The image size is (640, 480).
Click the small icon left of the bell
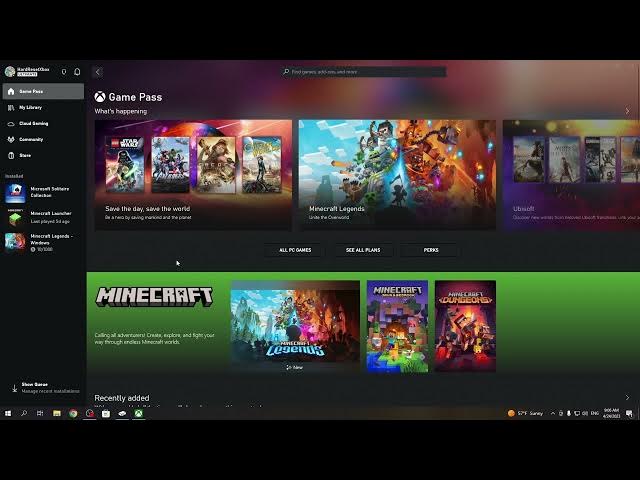64,72
